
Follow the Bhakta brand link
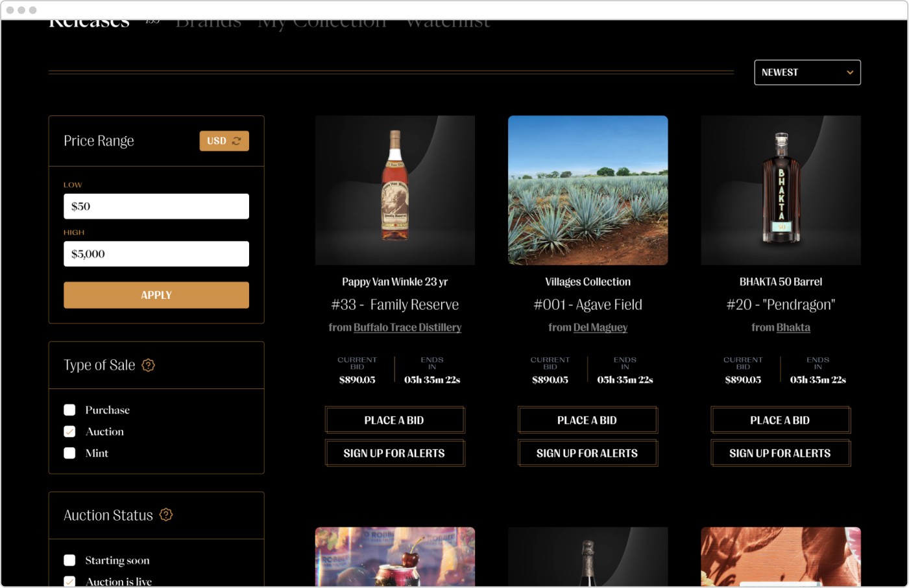click(x=794, y=327)
